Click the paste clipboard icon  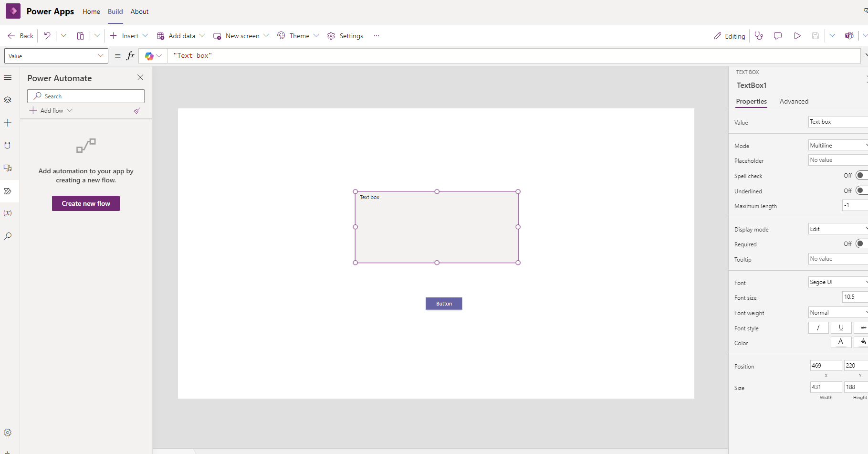click(x=81, y=36)
